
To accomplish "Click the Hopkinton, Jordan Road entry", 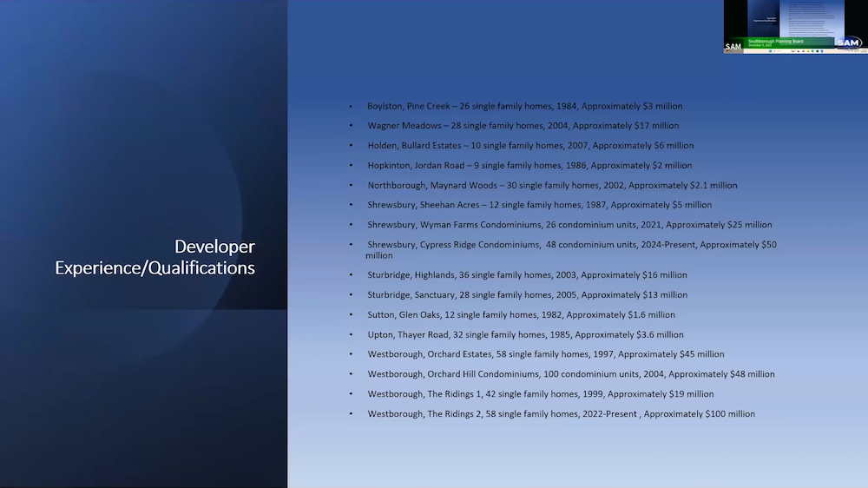I will [529, 165].
